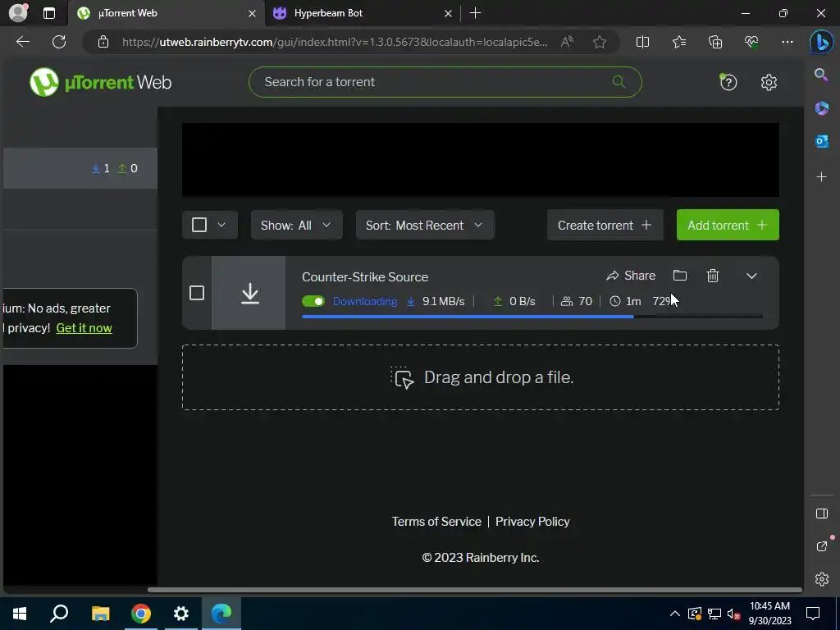Open the Sort: Most Recent dropdown
The width and height of the screenshot is (840, 630).
tap(425, 225)
